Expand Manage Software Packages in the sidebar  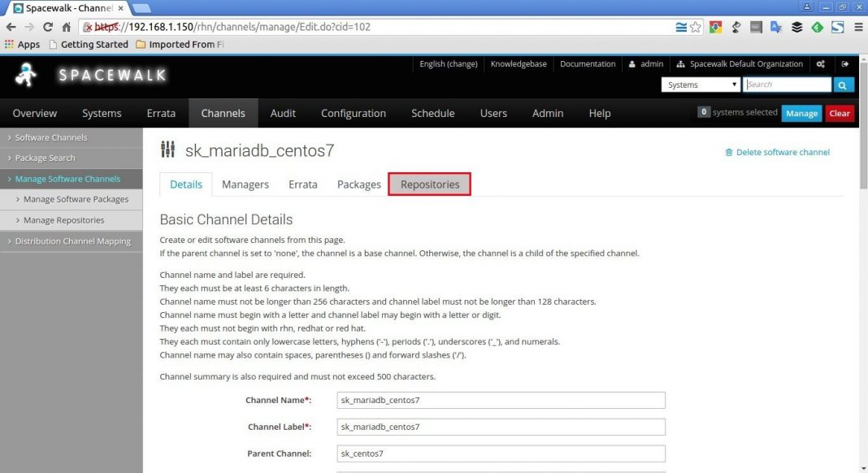(77, 199)
